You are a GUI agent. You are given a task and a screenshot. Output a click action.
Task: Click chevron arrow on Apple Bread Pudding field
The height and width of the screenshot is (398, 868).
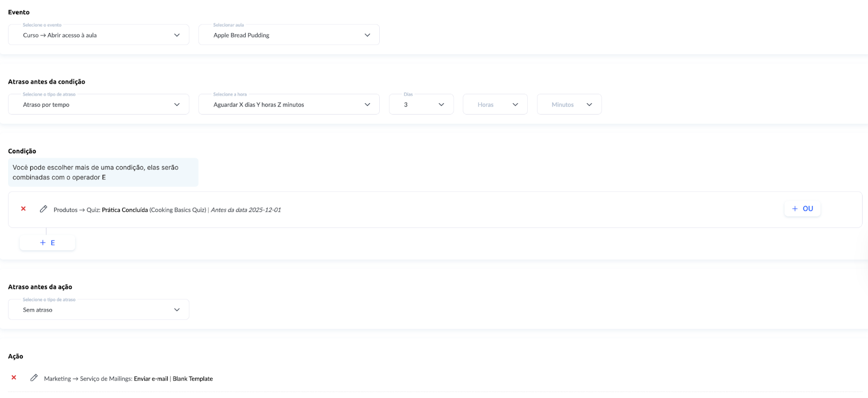[367, 35]
